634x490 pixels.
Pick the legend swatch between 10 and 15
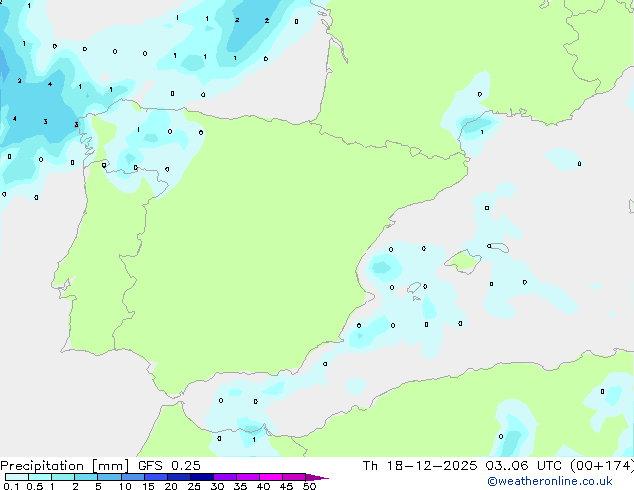click(x=132, y=477)
